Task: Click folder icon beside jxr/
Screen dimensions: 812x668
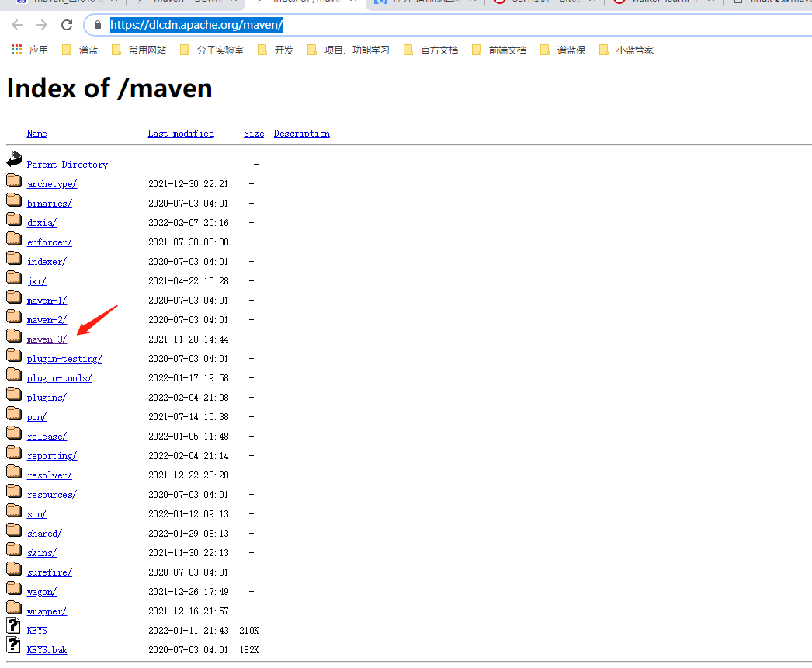Action: [x=14, y=277]
